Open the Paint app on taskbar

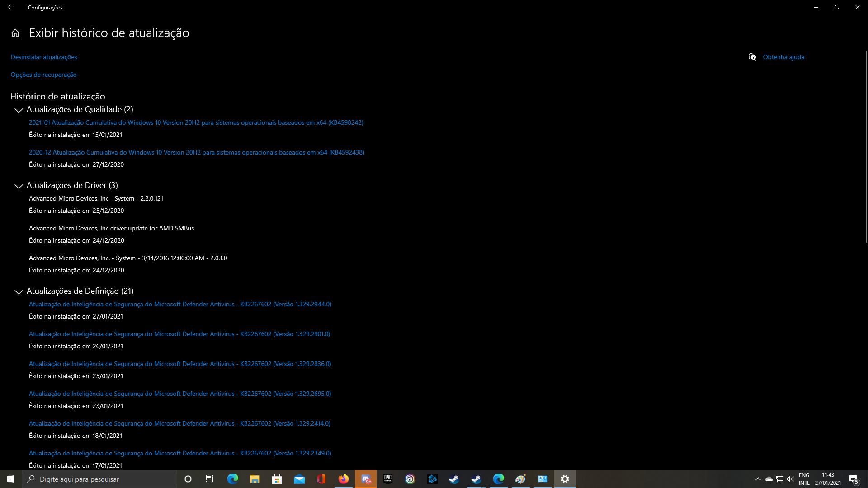pyautogui.click(x=521, y=479)
